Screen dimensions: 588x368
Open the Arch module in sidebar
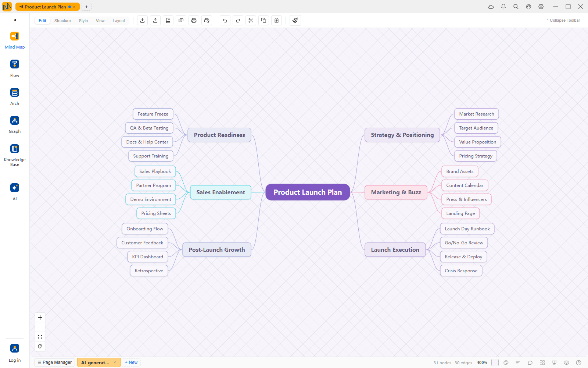(15, 96)
